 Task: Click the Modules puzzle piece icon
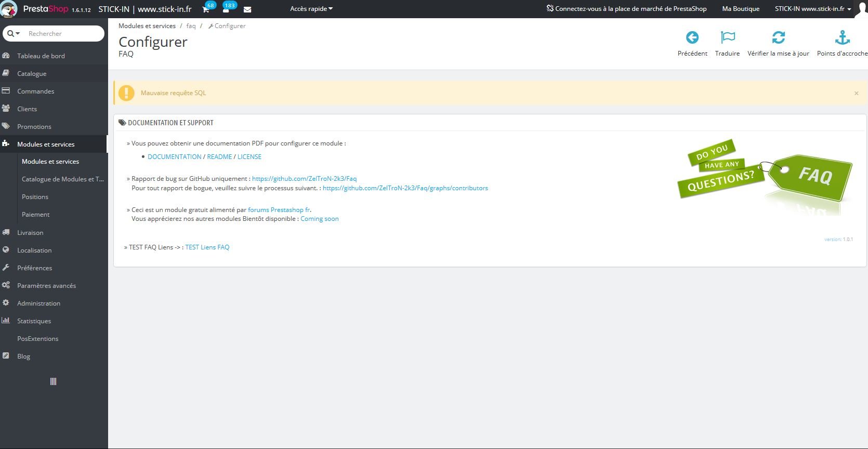[6, 144]
